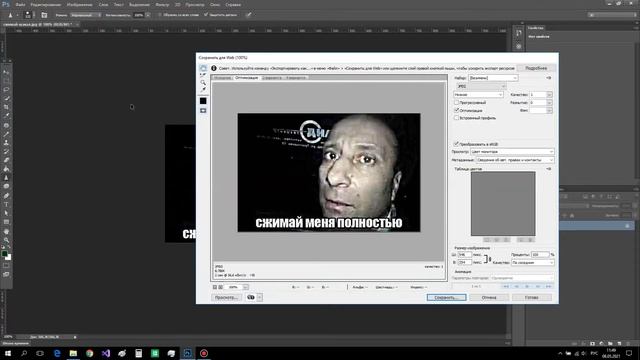Select the Crop tool in Photoshop toolbar
640x360 pixels.
coord(6,107)
